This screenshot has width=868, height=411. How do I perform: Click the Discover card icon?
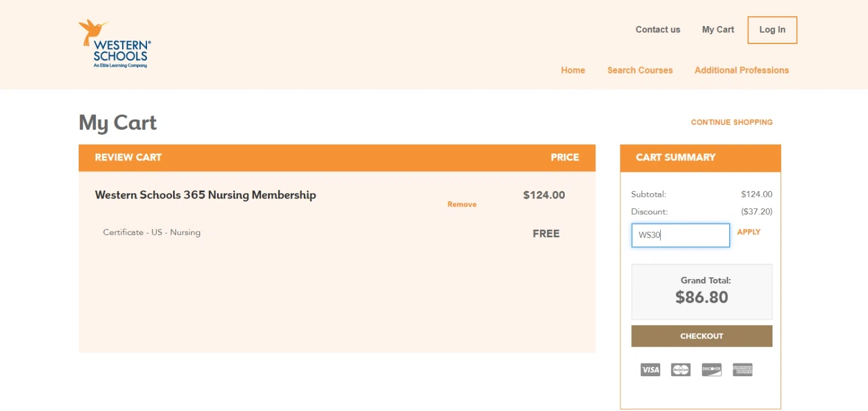coord(712,370)
